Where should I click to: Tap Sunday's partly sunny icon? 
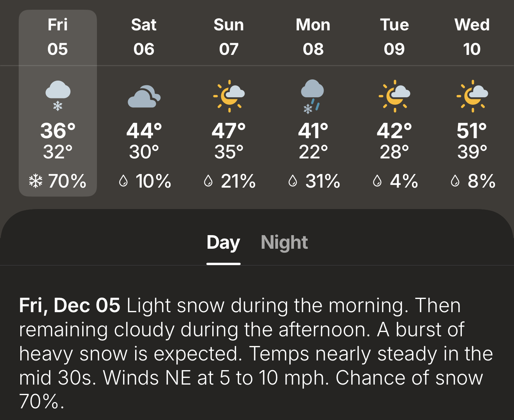pos(229,96)
